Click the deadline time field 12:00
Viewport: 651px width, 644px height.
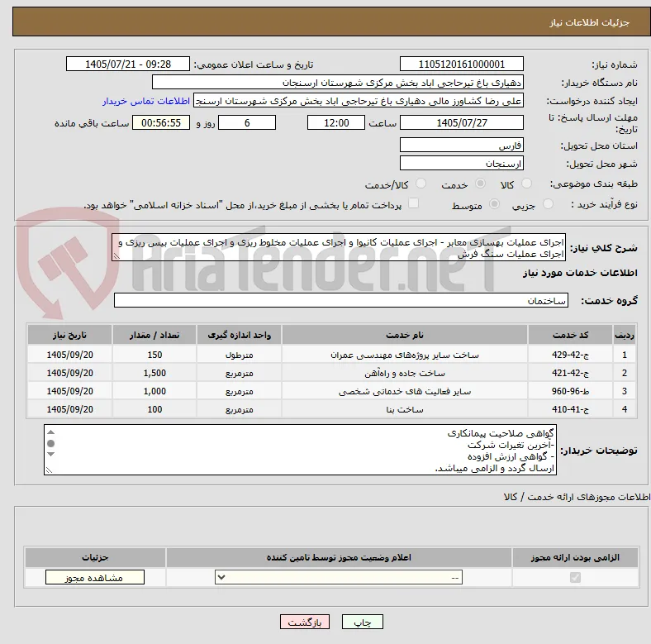pyautogui.click(x=336, y=122)
